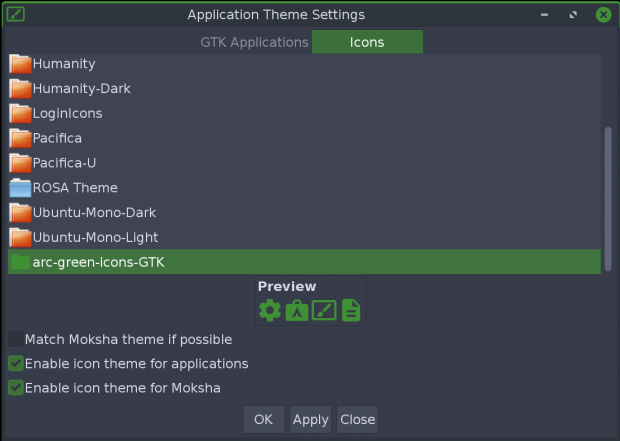Confirm with the OK button
The image size is (620, 441).
pos(264,419)
